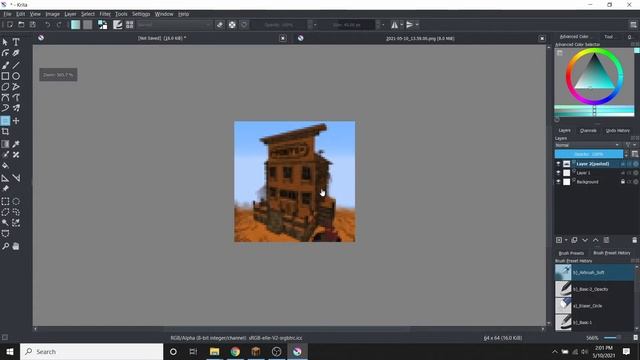The image size is (640, 360).
Task: Select the Text tool in toolbox
Action: pyautogui.click(x=16, y=42)
